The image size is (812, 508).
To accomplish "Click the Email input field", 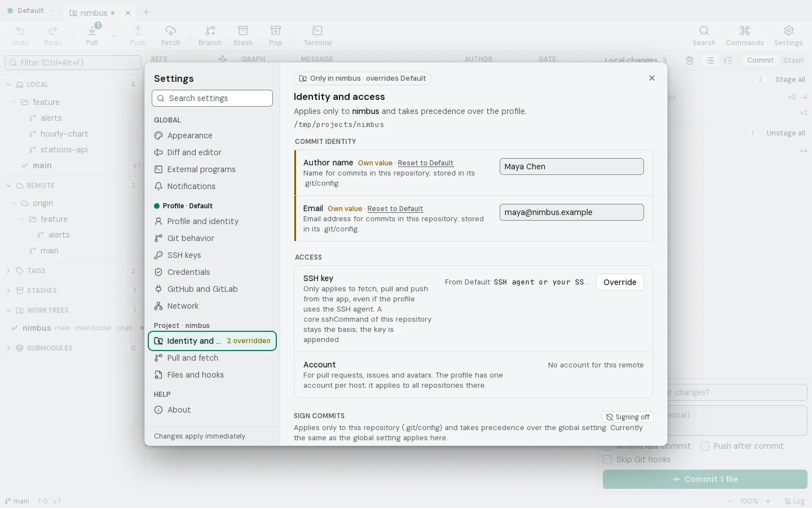I will click(x=572, y=212).
